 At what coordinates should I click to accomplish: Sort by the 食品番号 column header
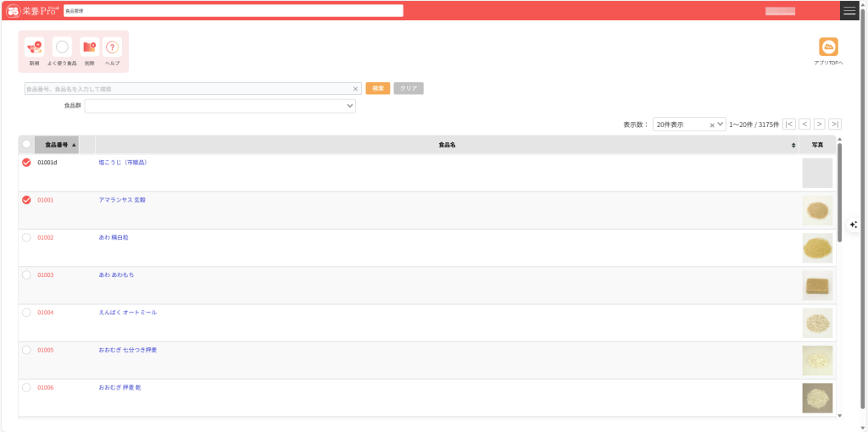click(57, 145)
